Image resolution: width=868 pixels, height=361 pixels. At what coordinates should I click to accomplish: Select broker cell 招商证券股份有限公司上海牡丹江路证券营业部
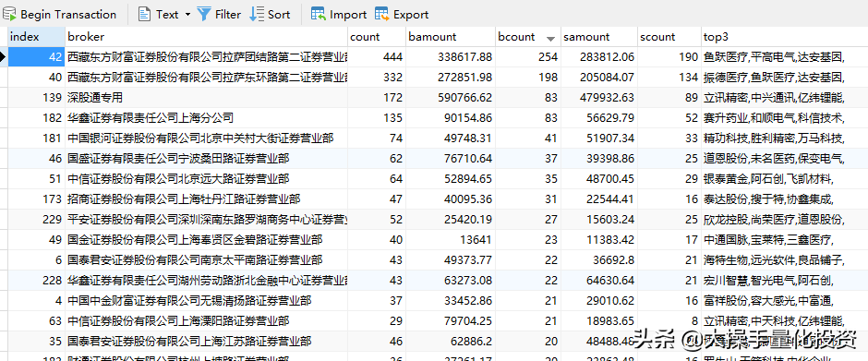click(x=207, y=199)
